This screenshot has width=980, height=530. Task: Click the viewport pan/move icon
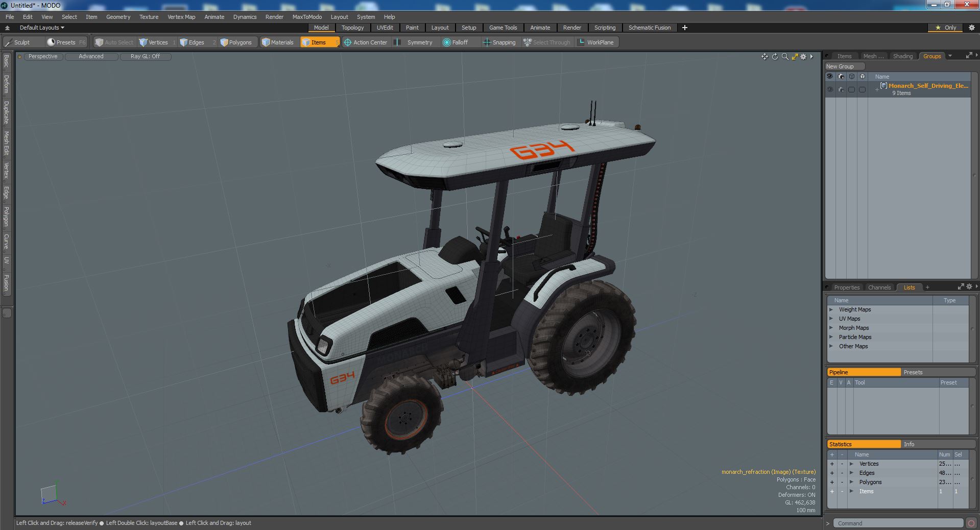(x=764, y=57)
